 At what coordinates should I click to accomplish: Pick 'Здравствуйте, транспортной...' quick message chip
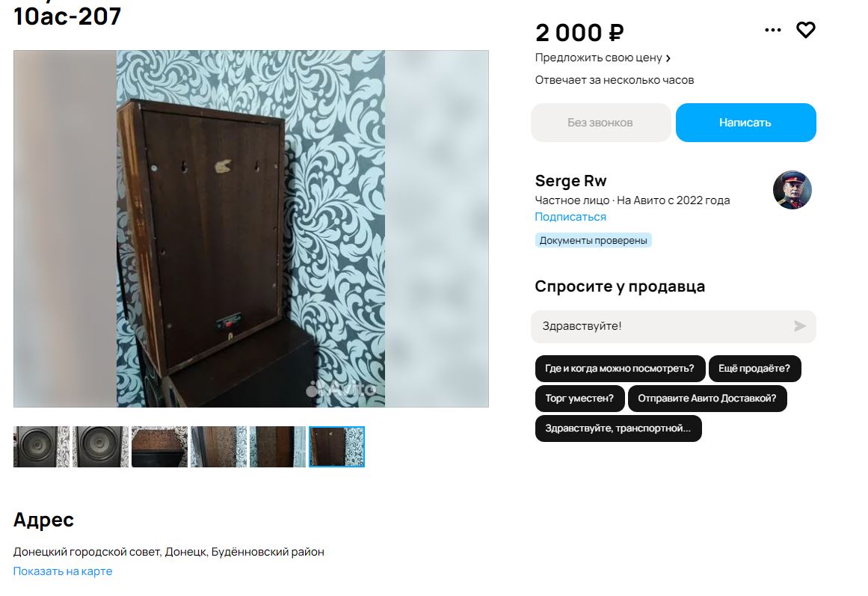[x=618, y=428]
